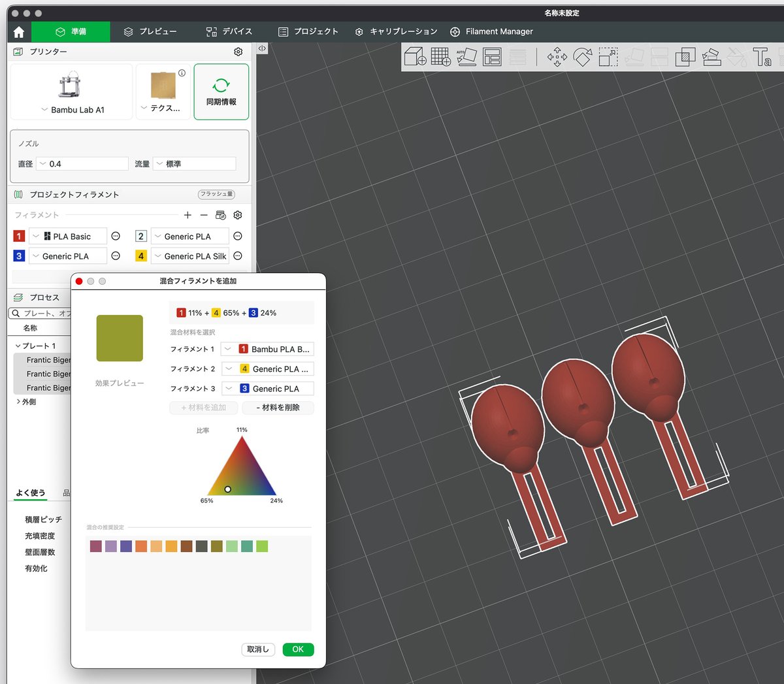The width and height of the screenshot is (784, 684).
Task: Click the bed plate info icon
Action: (x=182, y=73)
